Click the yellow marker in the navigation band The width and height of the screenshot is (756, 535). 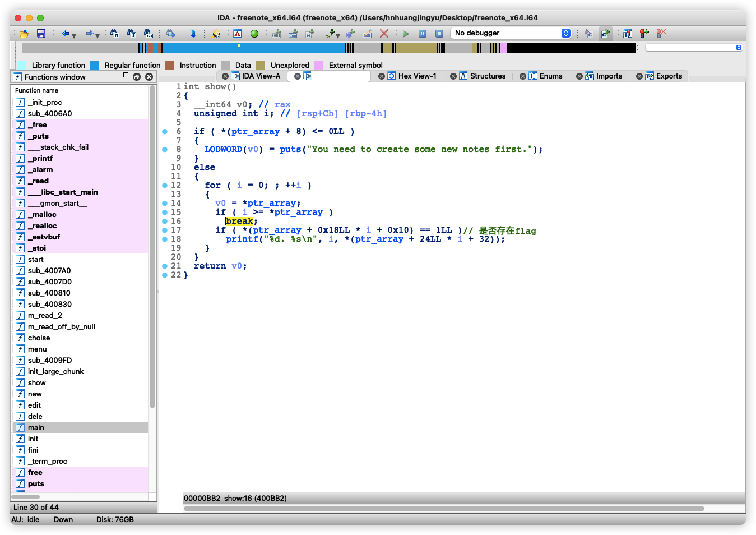[239, 45]
